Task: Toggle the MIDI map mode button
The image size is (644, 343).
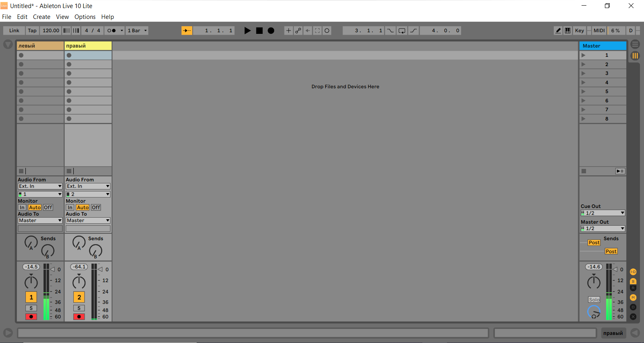Action: point(599,31)
